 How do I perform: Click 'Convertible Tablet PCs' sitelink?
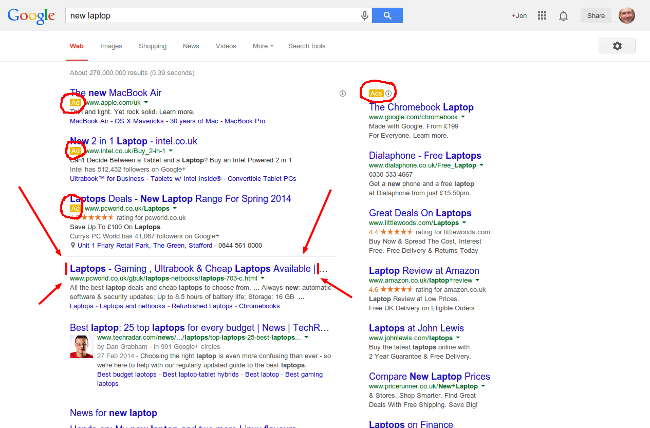(x=262, y=179)
